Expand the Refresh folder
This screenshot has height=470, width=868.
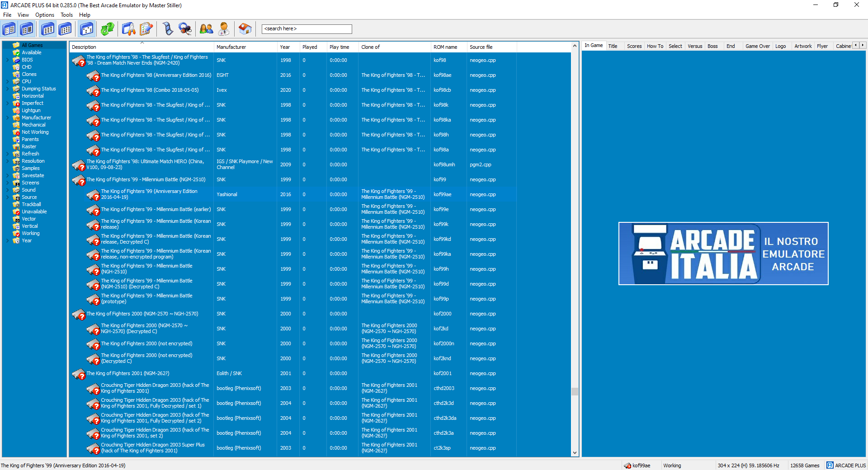tap(8, 154)
